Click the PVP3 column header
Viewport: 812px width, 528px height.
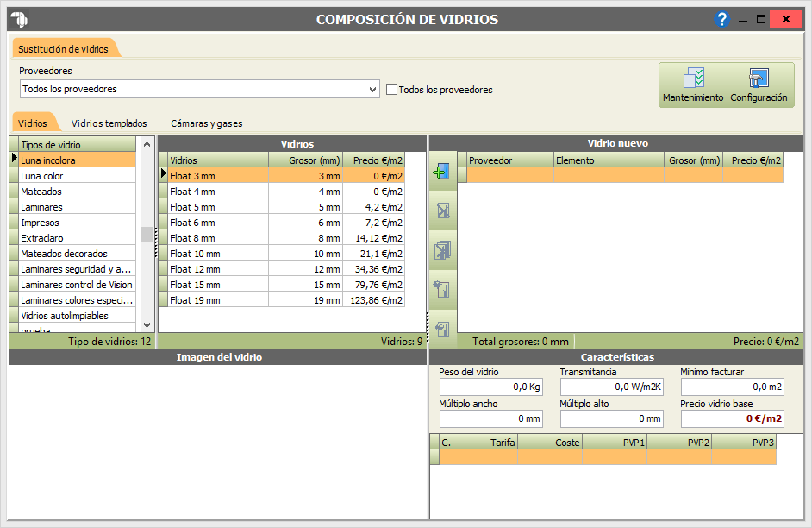click(744, 442)
